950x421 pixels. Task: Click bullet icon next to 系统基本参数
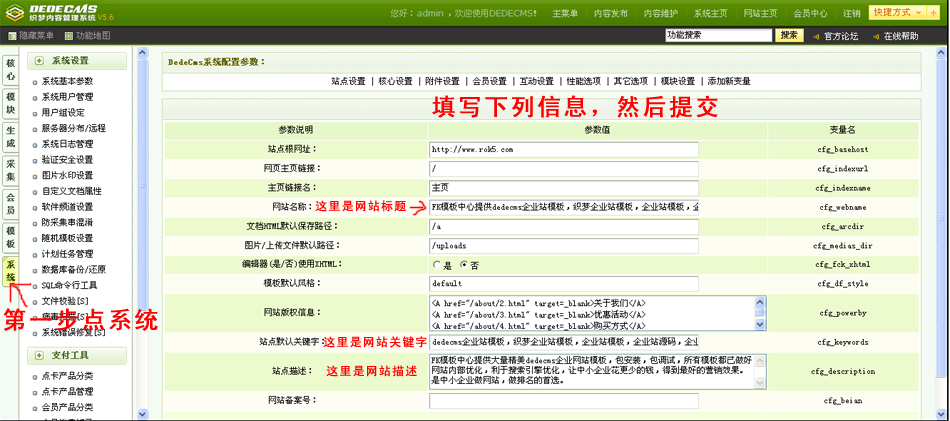(x=35, y=82)
